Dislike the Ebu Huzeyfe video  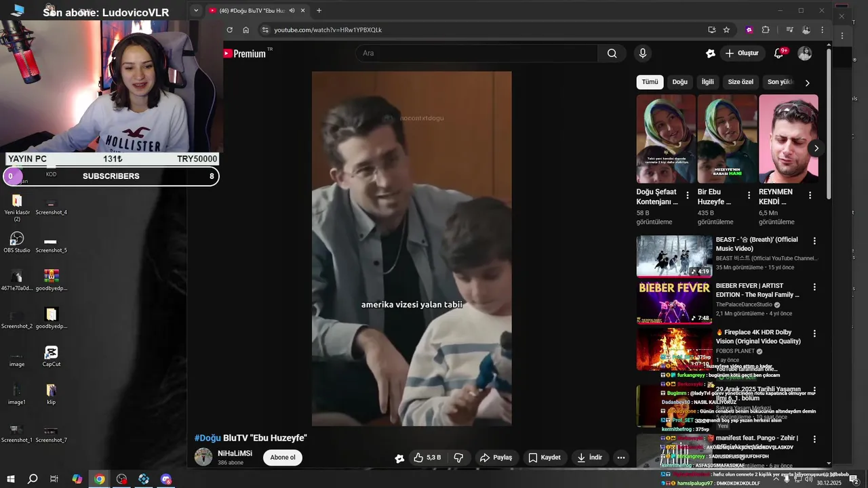coord(458,457)
